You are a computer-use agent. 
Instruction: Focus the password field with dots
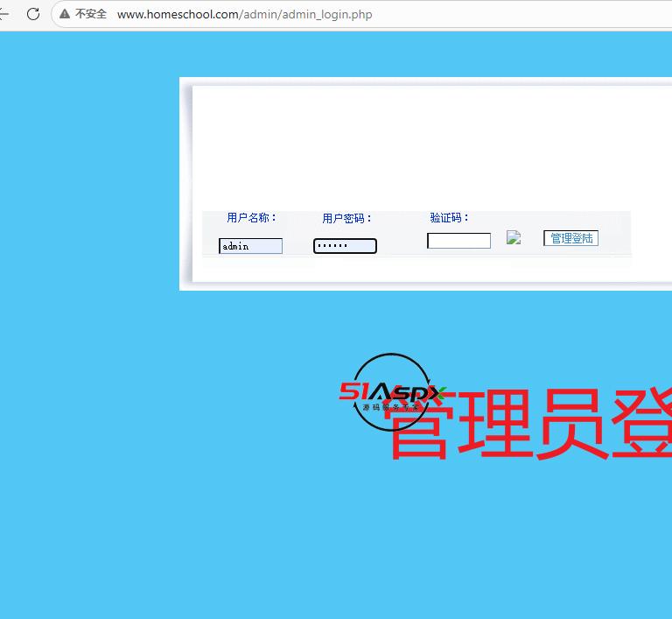[x=345, y=246]
